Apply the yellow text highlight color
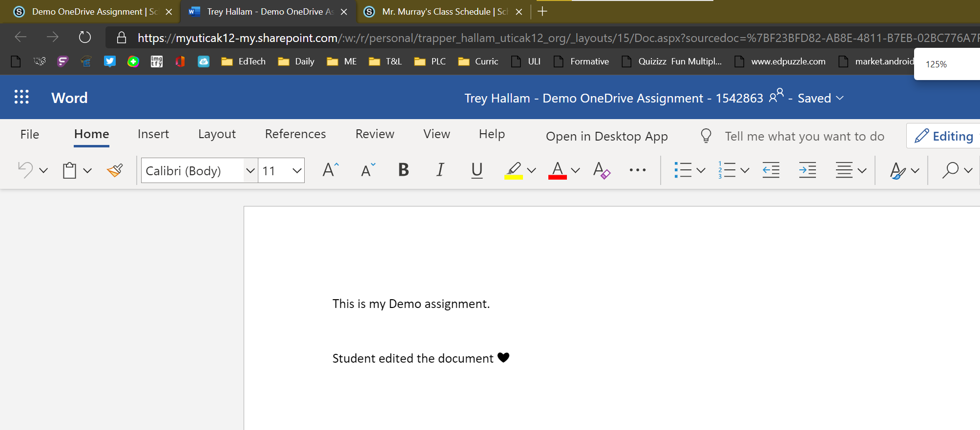The height and width of the screenshot is (430, 980). [x=513, y=170]
